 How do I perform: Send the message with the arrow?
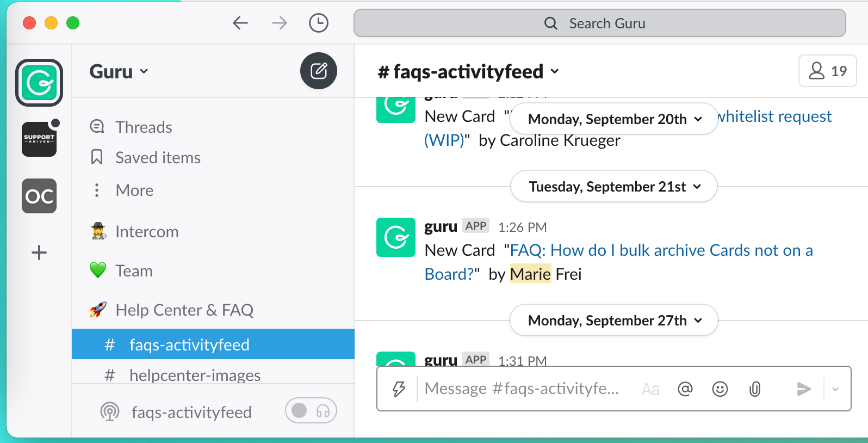pyautogui.click(x=804, y=389)
